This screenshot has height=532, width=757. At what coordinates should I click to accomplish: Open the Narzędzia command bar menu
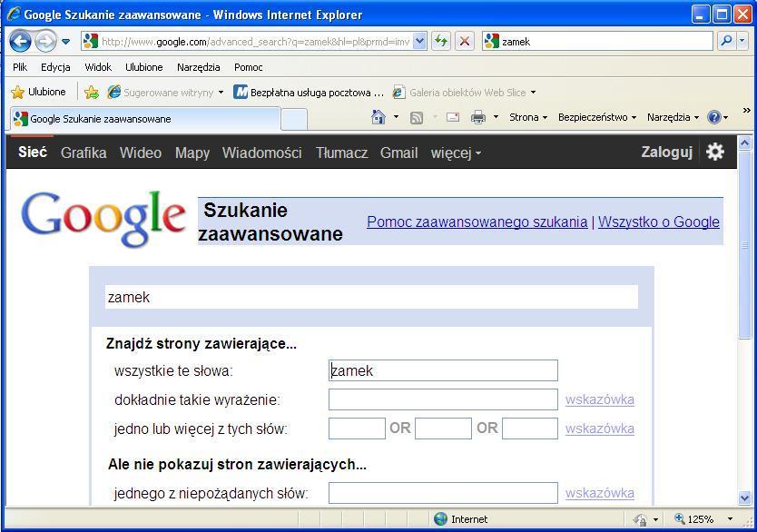[673, 117]
